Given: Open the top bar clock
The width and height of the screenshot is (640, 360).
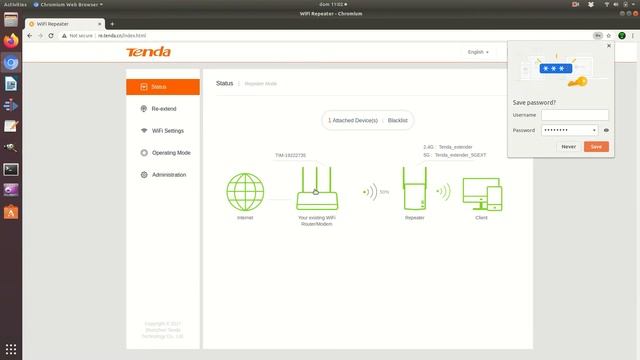Looking at the screenshot, I should coord(333,4).
